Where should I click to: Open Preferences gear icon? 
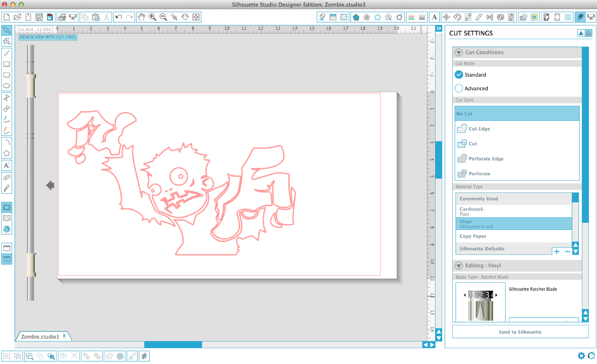(581, 356)
